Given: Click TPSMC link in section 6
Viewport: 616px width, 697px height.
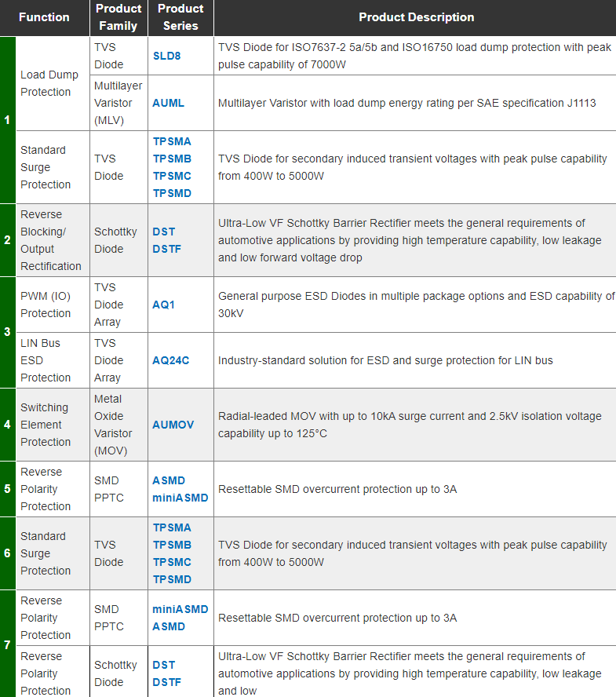Looking at the screenshot, I should [172, 562].
